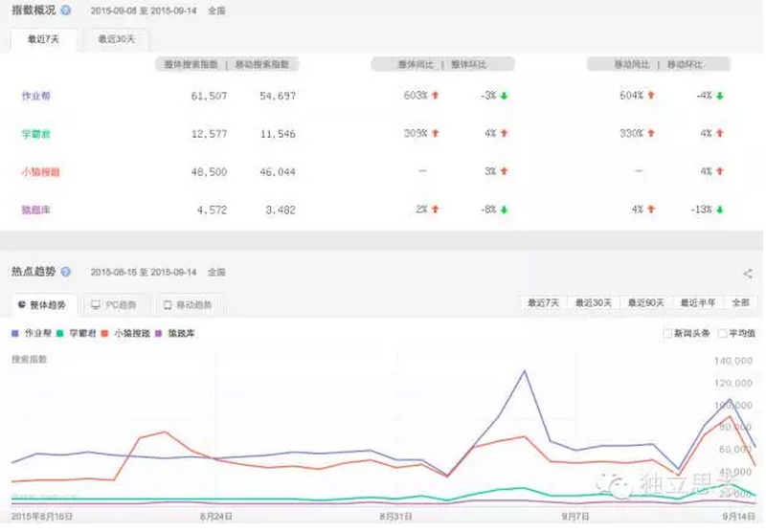Select the 移动趋势 tab

pyautogui.click(x=188, y=305)
